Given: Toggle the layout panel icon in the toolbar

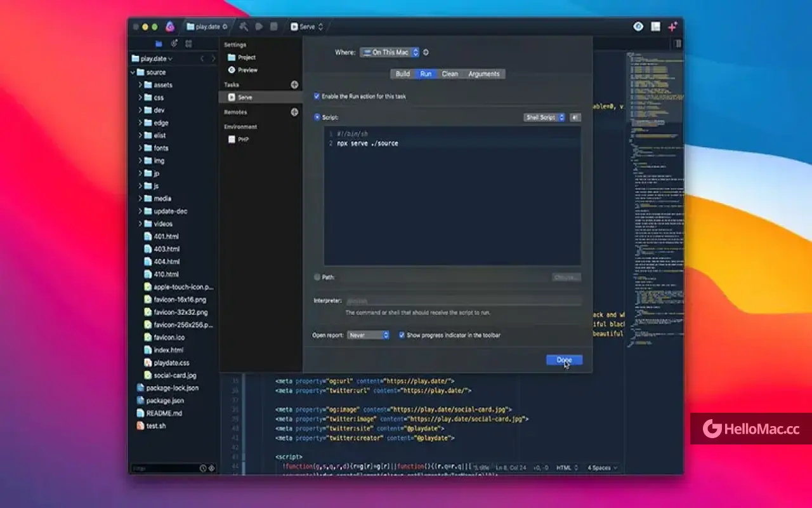Looking at the screenshot, I should point(655,27).
